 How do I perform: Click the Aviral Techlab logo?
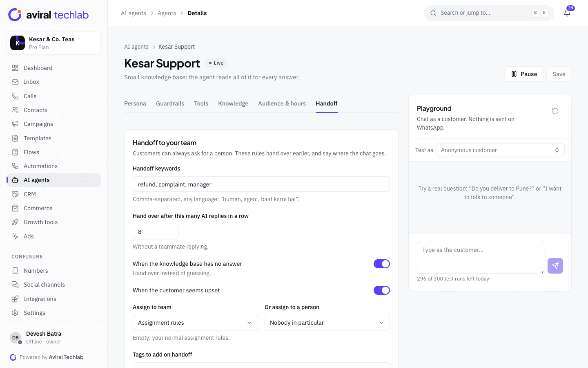click(x=49, y=15)
